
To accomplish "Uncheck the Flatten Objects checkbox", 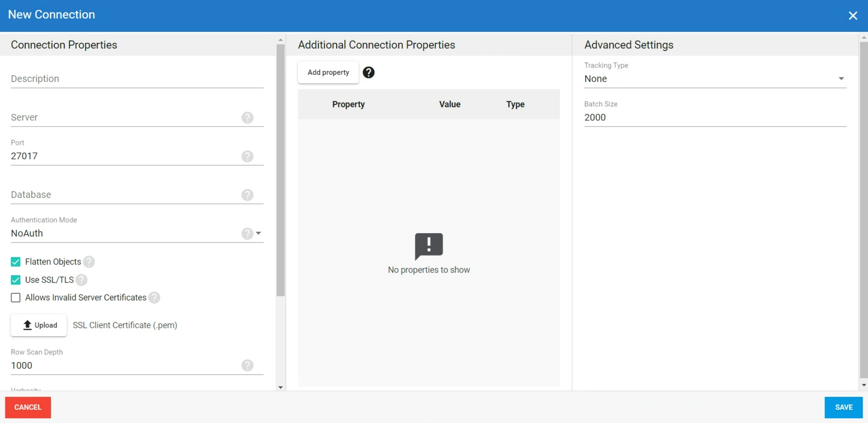I will (15, 261).
